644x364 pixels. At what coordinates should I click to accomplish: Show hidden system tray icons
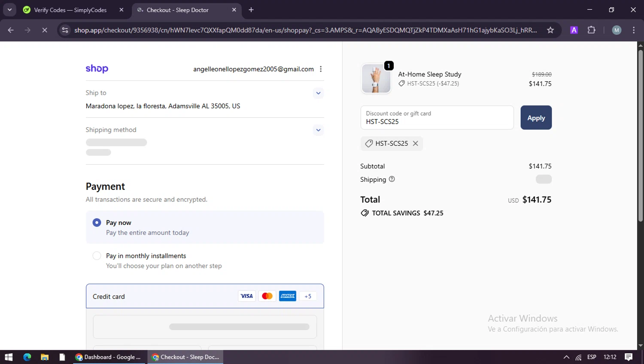coord(566,357)
